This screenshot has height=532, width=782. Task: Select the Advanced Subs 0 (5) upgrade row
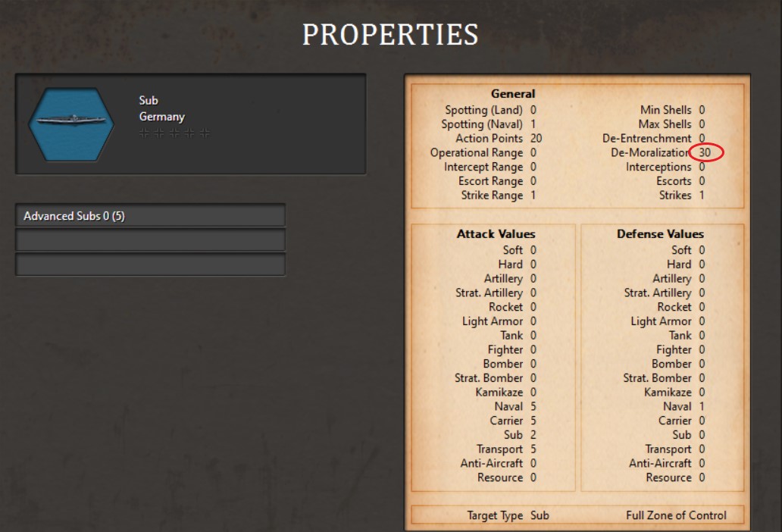click(x=150, y=215)
